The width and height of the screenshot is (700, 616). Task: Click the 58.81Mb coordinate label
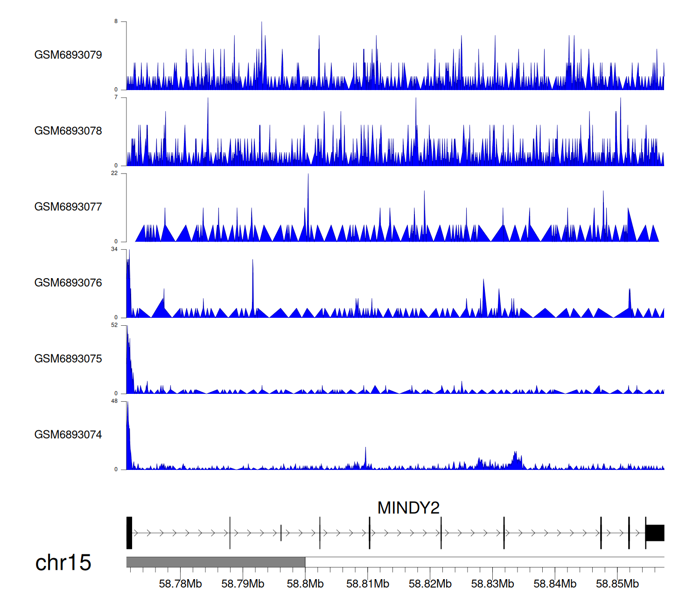(x=368, y=584)
